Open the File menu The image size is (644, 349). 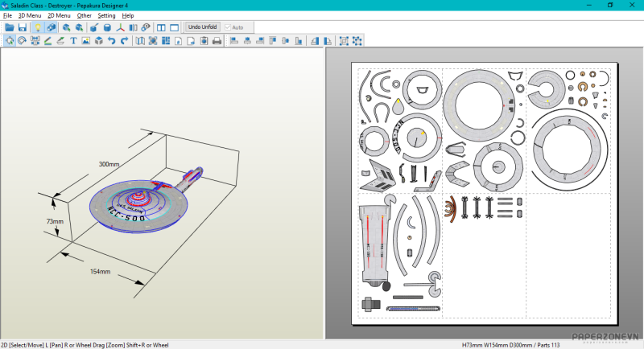7,15
